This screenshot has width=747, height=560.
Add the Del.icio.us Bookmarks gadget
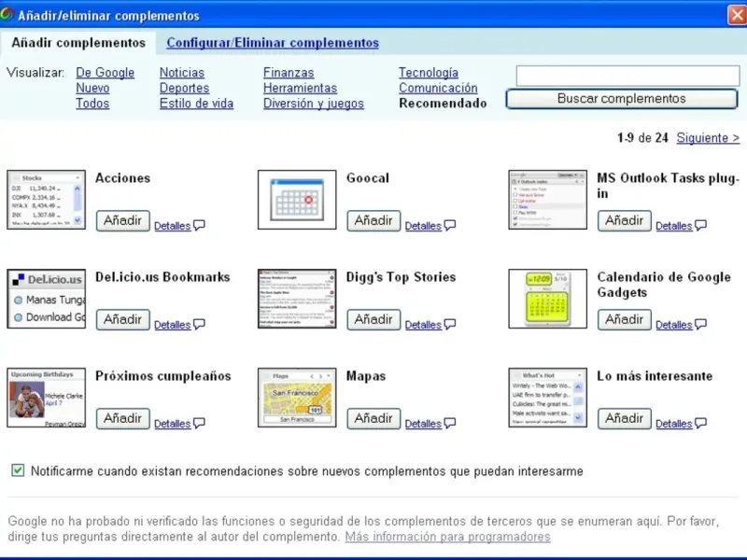click(123, 319)
